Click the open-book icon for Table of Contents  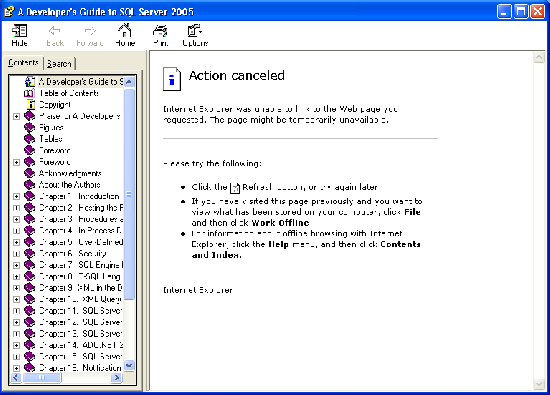tap(29, 93)
